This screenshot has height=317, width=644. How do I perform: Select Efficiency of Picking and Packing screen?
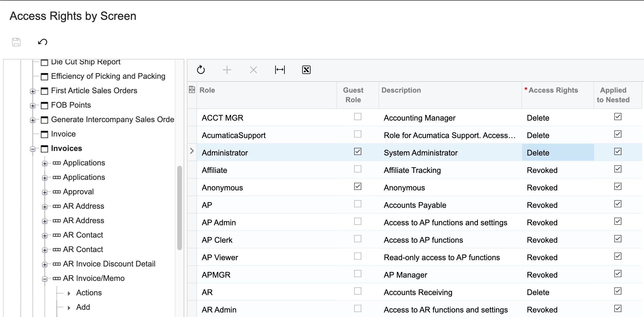(x=108, y=76)
